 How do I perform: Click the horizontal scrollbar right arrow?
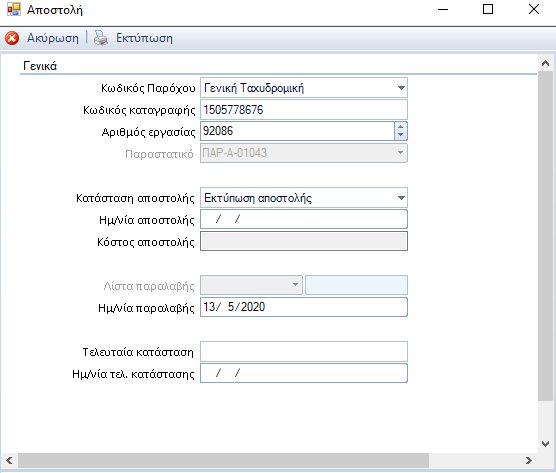[x=529, y=460]
